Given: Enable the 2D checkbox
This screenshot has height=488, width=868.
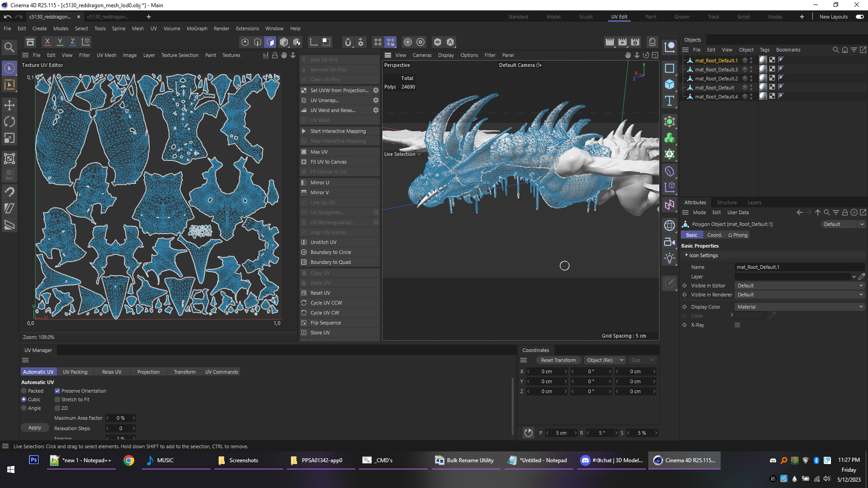Looking at the screenshot, I should pyautogui.click(x=57, y=408).
